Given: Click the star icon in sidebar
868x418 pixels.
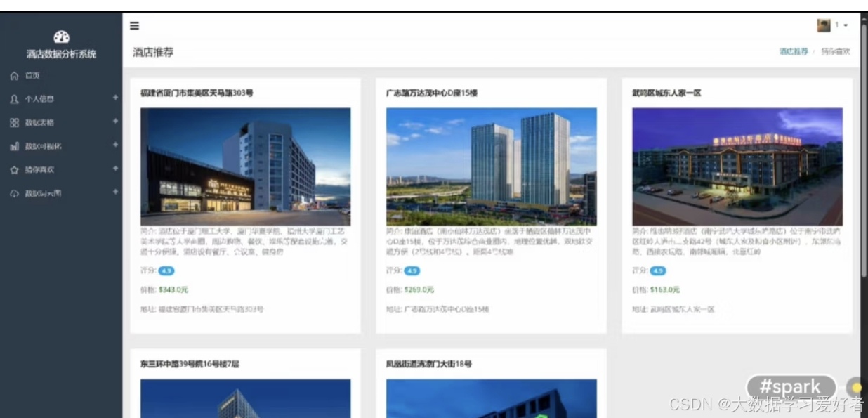Looking at the screenshot, I should pyautogui.click(x=14, y=169).
